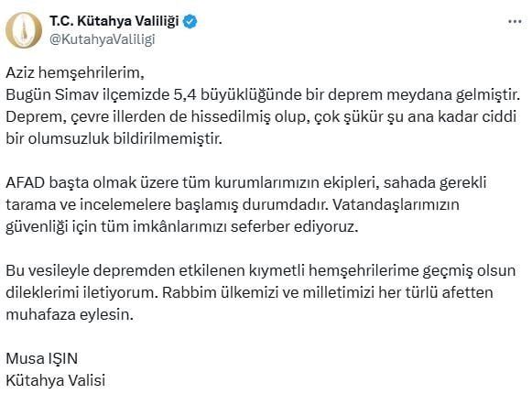Open the T.C. Kütahya Valiliği display name
The height and width of the screenshot is (394, 532).
[x=114, y=21]
